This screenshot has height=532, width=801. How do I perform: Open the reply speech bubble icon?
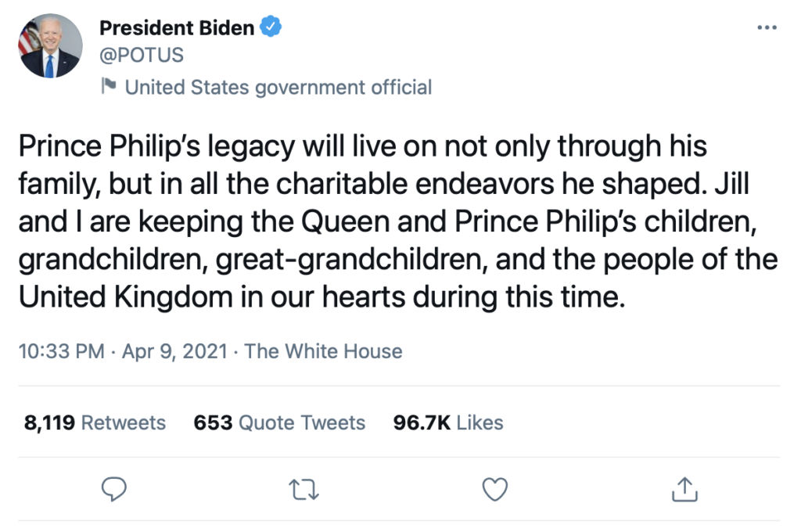114,489
